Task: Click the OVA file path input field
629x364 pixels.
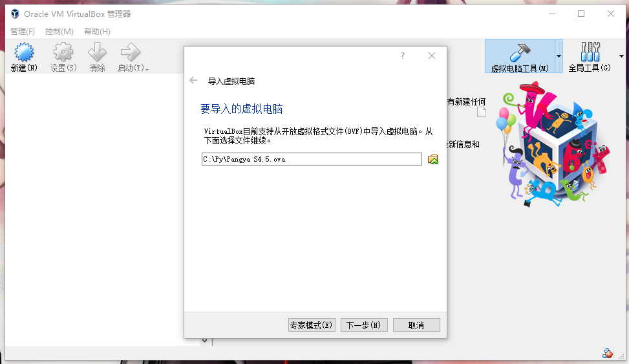Action: pyautogui.click(x=312, y=159)
